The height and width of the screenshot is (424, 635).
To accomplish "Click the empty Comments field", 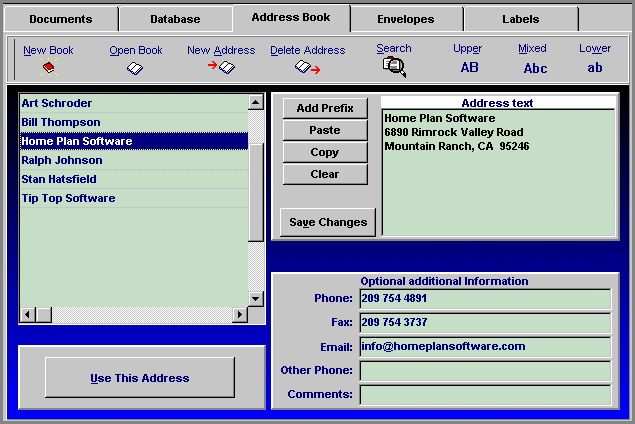I will click(x=485, y=395).
